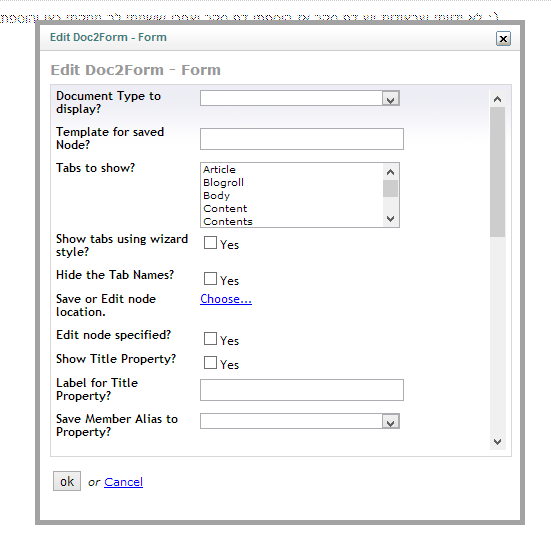Open the Choose... node location link
The width and height of the screenshot is (551, 541).
click(x=226, y=299)
